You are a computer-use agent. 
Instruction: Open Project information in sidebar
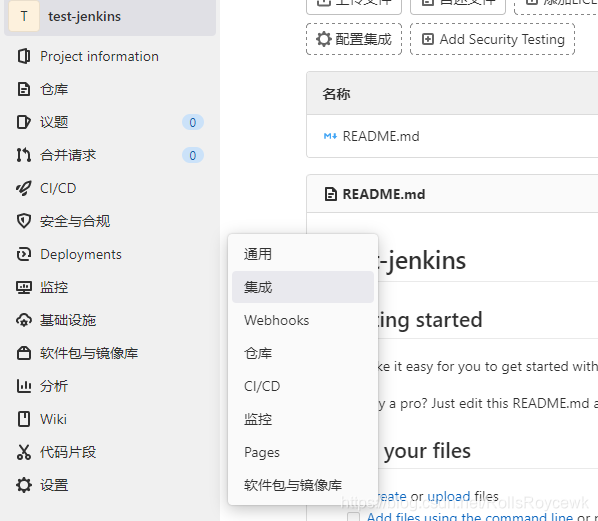click(111, 56)
